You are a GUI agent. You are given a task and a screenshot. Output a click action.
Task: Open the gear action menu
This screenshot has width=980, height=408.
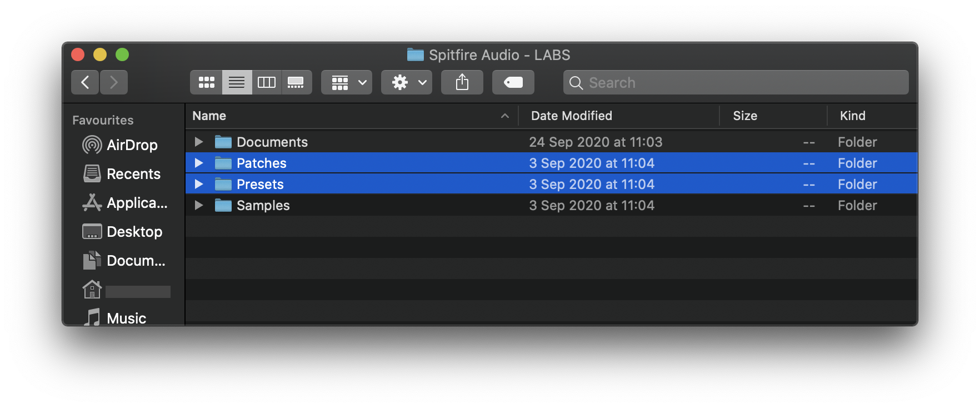[x=407, y=82]
